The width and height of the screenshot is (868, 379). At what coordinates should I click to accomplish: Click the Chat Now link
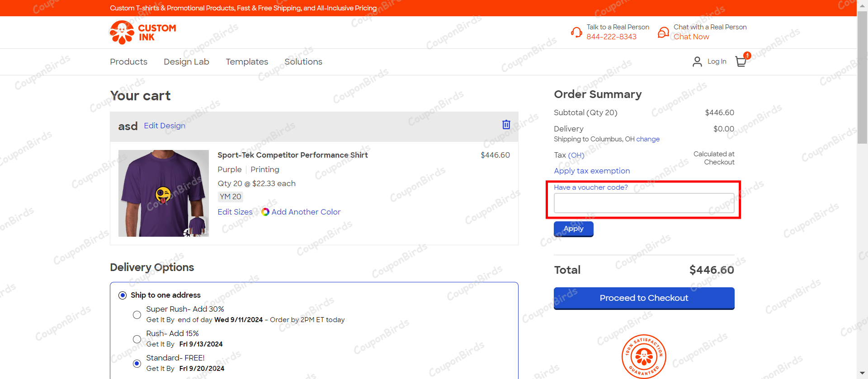691,37
